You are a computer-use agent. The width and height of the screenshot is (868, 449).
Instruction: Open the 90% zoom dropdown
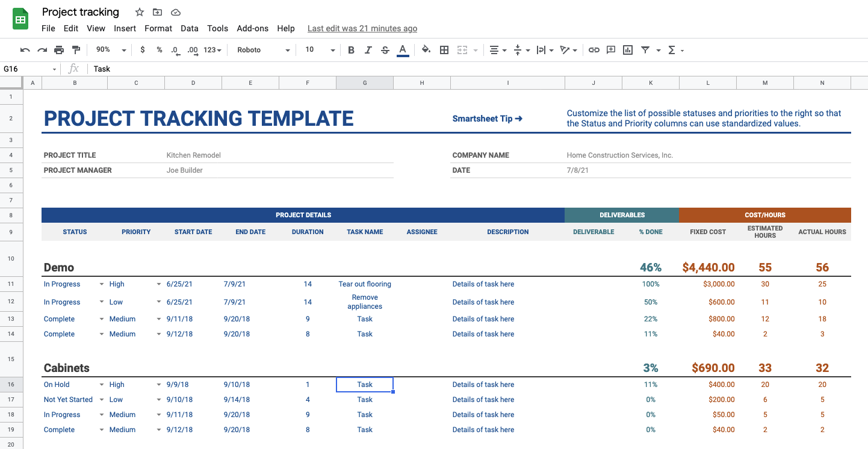click(x=111, y=50)
